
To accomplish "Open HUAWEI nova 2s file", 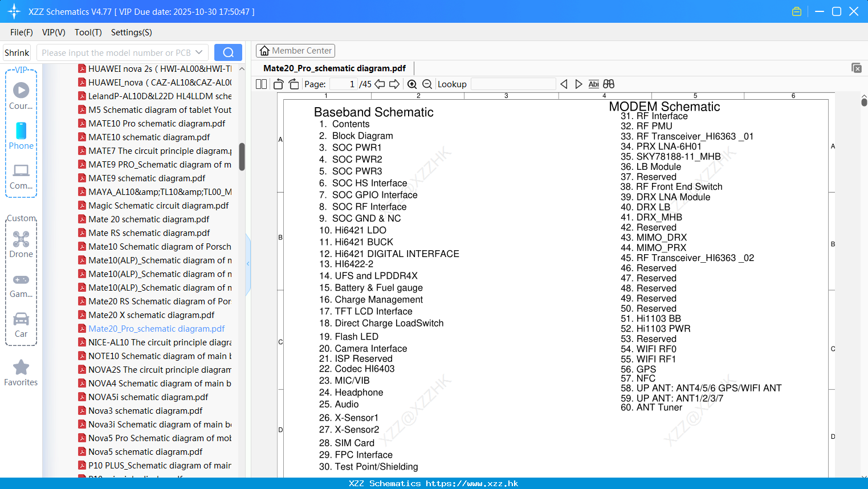I will point(155,68).
